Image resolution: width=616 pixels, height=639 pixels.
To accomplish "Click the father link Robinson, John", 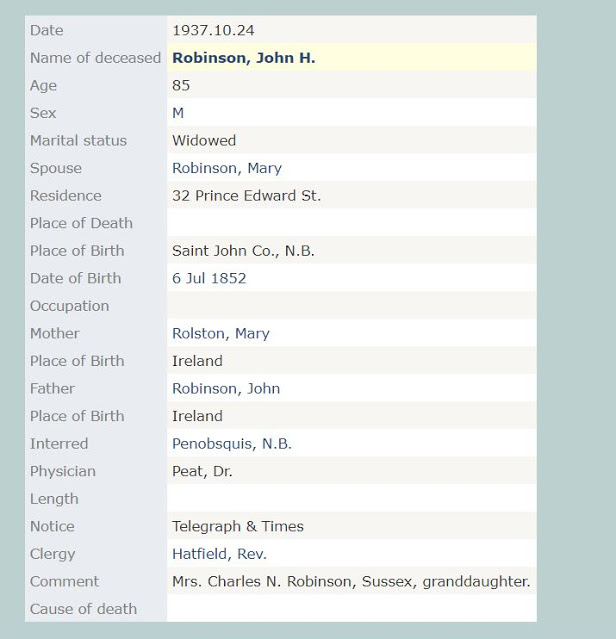I will [225, 388].
